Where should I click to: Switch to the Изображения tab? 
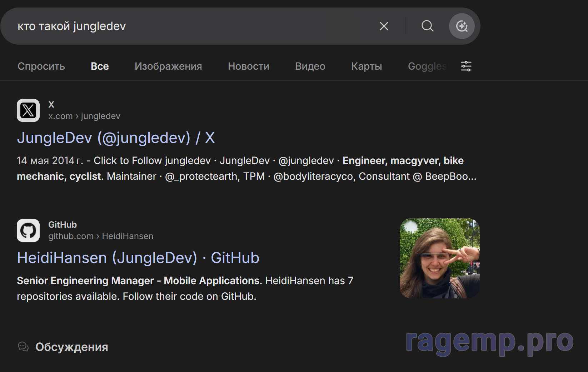168,66
